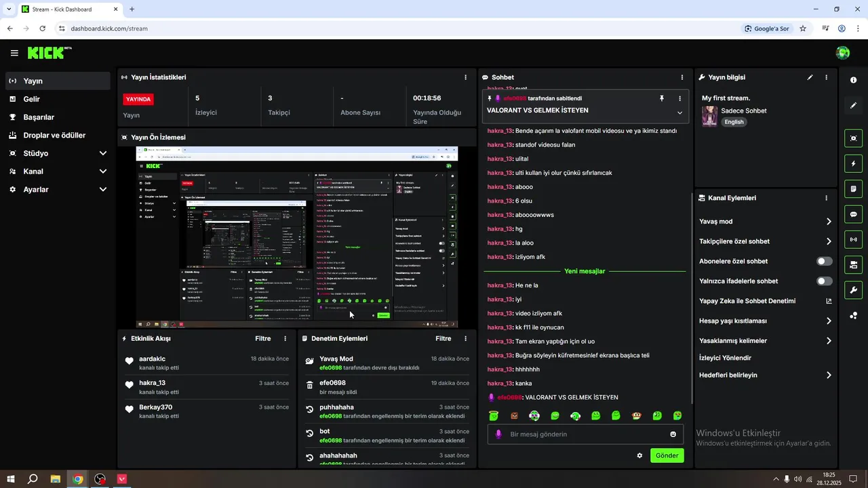Toggle the lightning activity icon in right toolbar

click(x=853, y=163)
